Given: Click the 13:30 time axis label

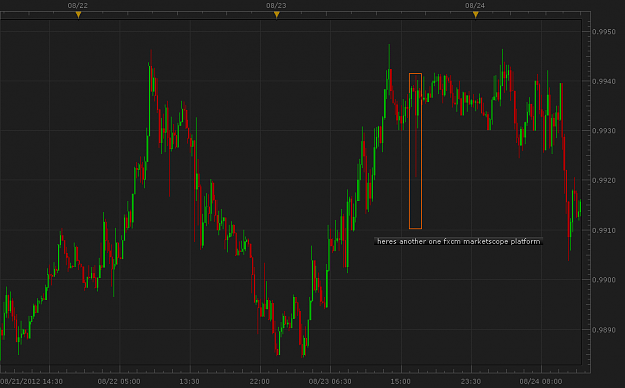Looking at the screenshot, I should click(189, 382).
